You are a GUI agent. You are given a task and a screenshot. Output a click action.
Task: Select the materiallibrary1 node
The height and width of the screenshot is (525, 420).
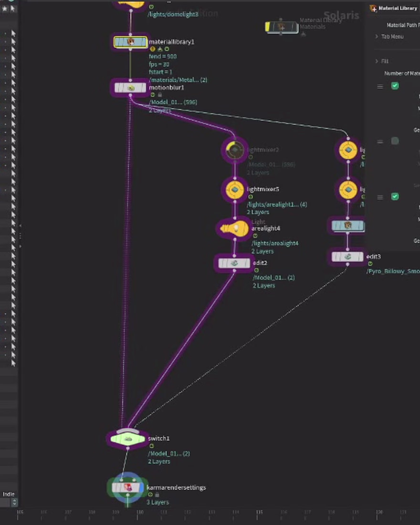coord(130,42)
